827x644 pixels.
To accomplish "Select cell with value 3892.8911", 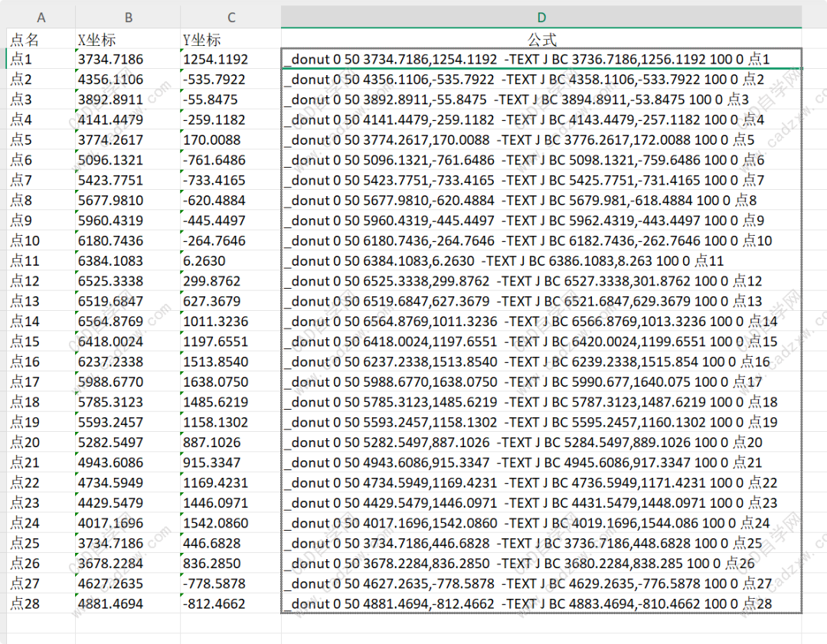I will pos(128,99).
